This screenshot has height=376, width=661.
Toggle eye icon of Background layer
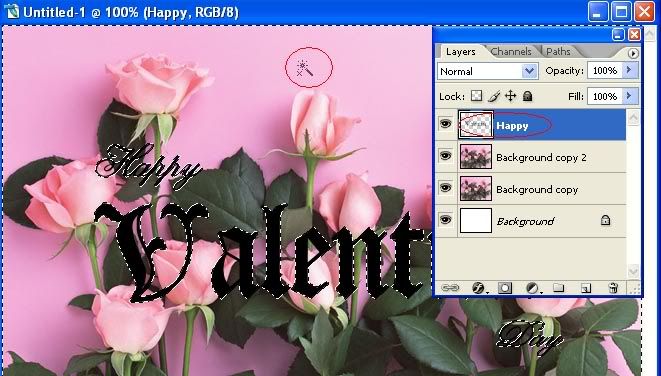446,220
